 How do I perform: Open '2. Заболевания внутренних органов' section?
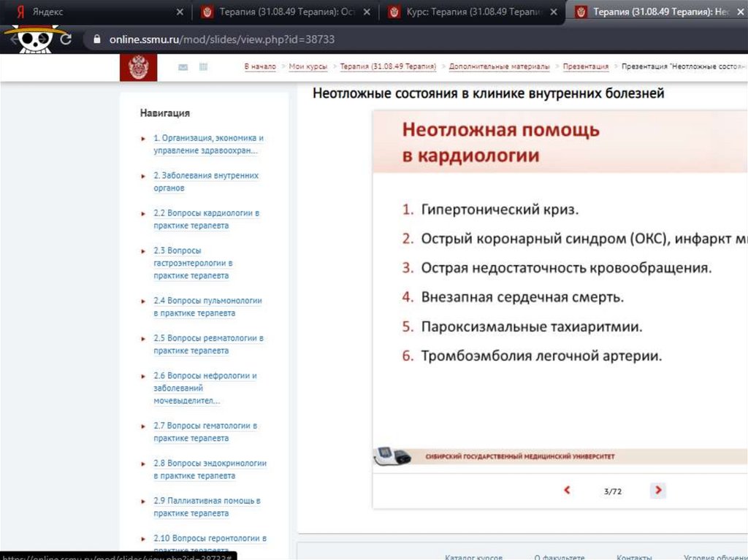(x=206, y=182)
